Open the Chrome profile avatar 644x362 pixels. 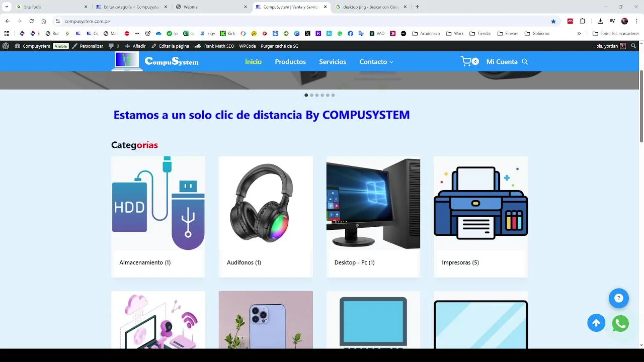624,21
